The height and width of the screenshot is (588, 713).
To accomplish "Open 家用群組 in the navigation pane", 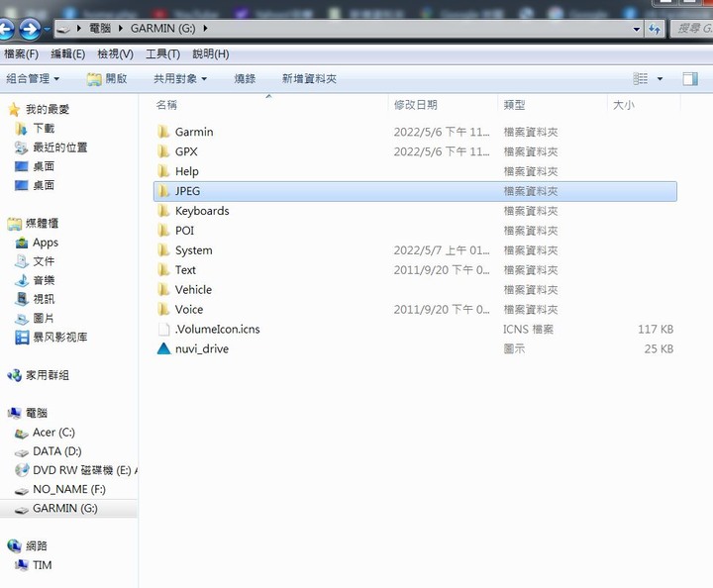I will pyautogui.click(x=48, y=375).
